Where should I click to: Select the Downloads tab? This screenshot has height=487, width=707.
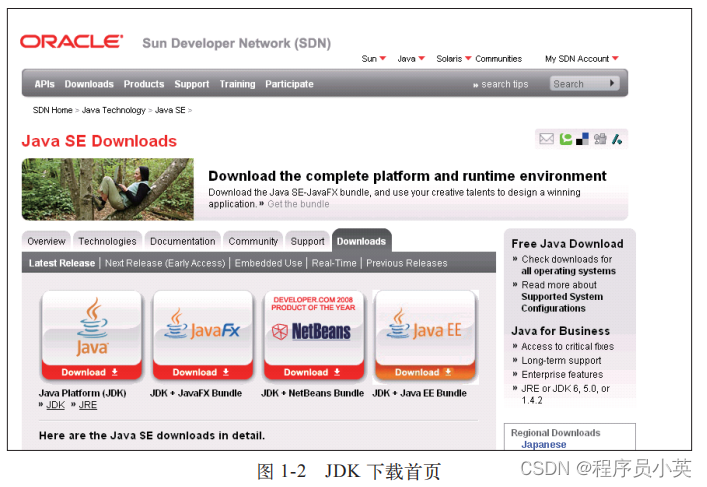tap(362, 241)
